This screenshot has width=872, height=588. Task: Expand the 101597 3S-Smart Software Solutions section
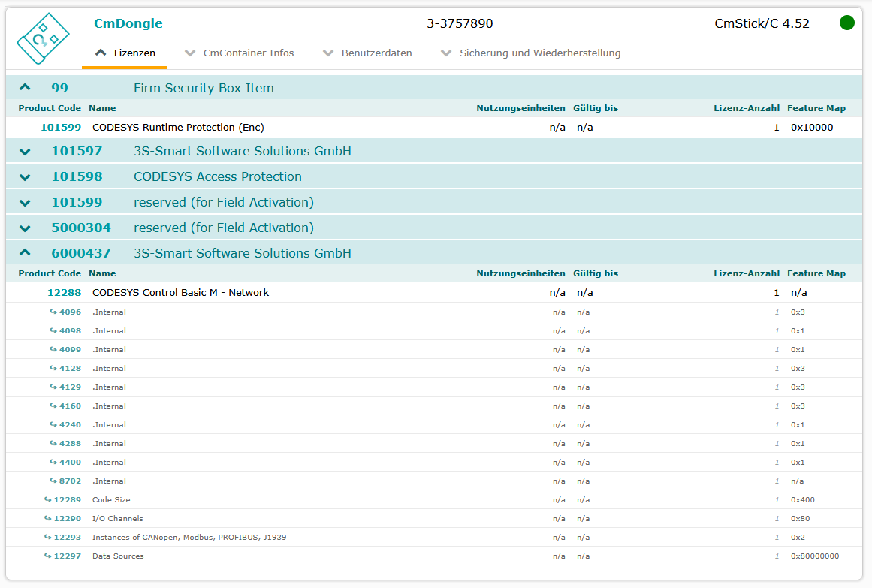click(x=25, y=152)
